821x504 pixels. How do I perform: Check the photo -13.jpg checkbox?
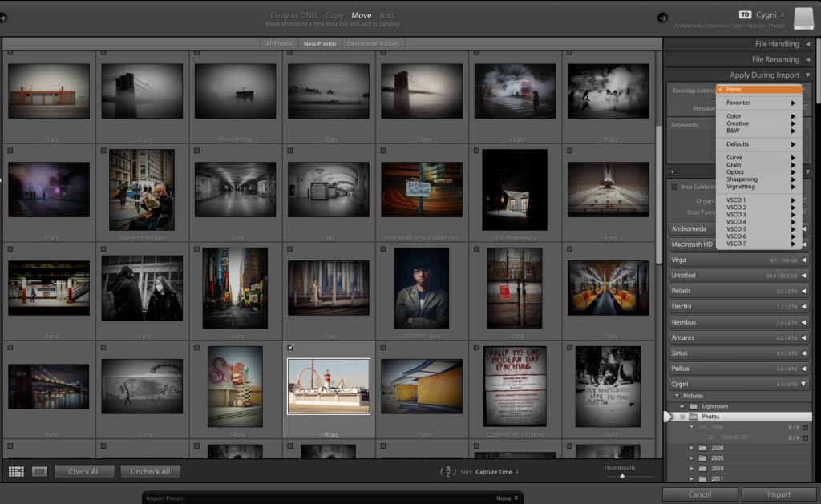pyautogui.click(x=10, y=54)
